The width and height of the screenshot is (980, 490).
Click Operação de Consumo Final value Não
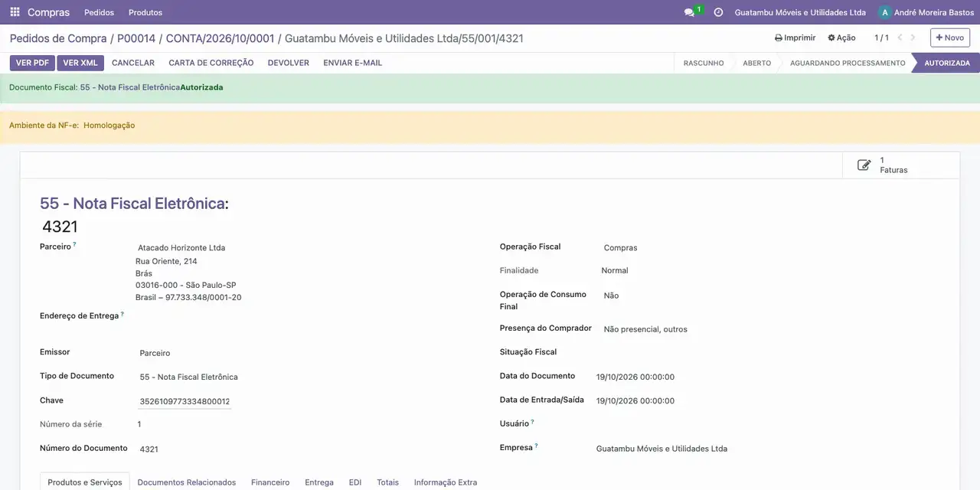tap(611, 296)
